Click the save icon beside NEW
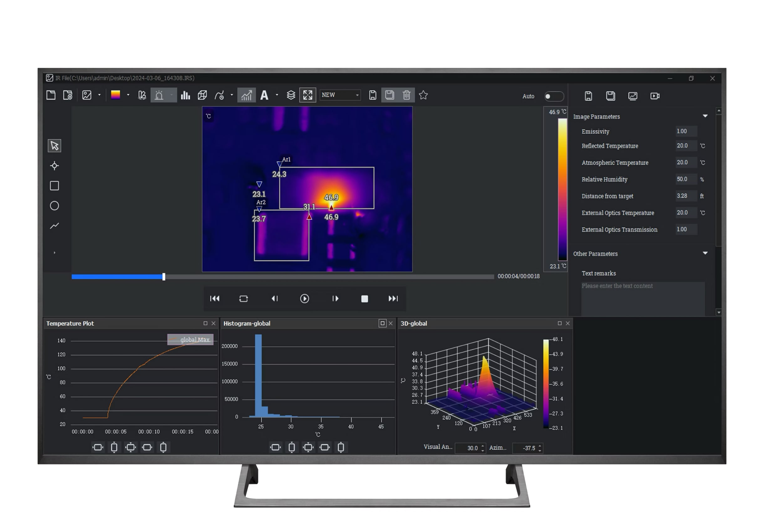The height and width of the screenshot is (532, 764). (x=373, y=95)
